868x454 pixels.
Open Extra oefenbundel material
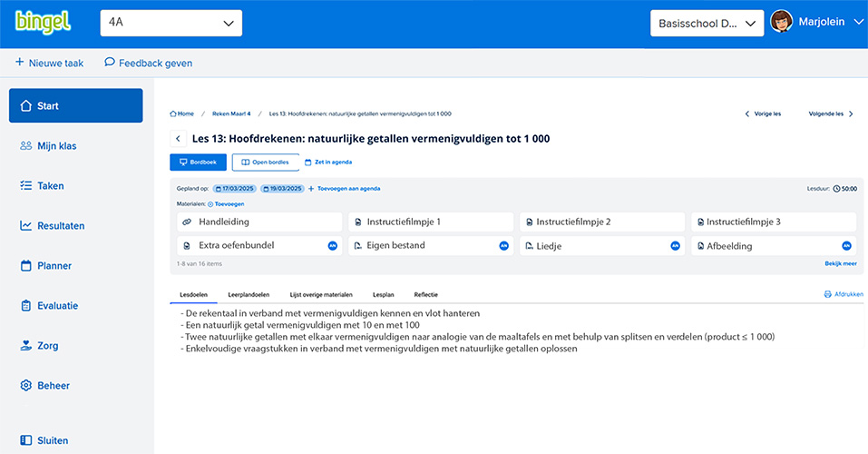[x=259, y=245]
